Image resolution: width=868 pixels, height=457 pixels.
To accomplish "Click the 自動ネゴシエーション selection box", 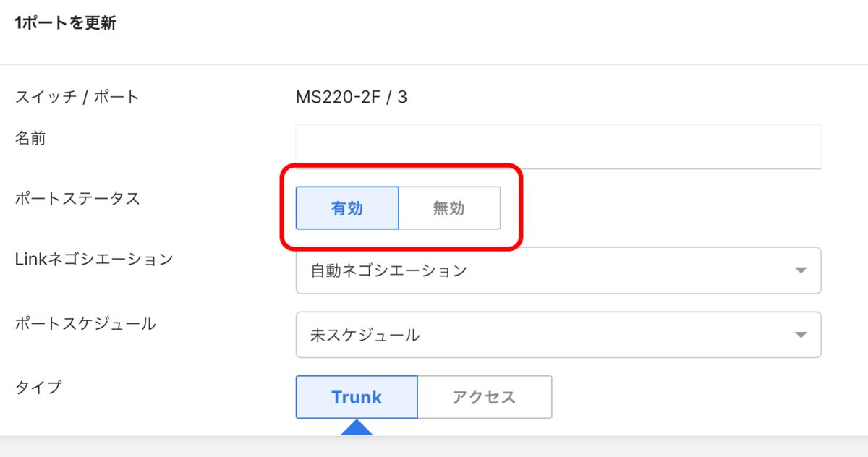I will (557, 270).
